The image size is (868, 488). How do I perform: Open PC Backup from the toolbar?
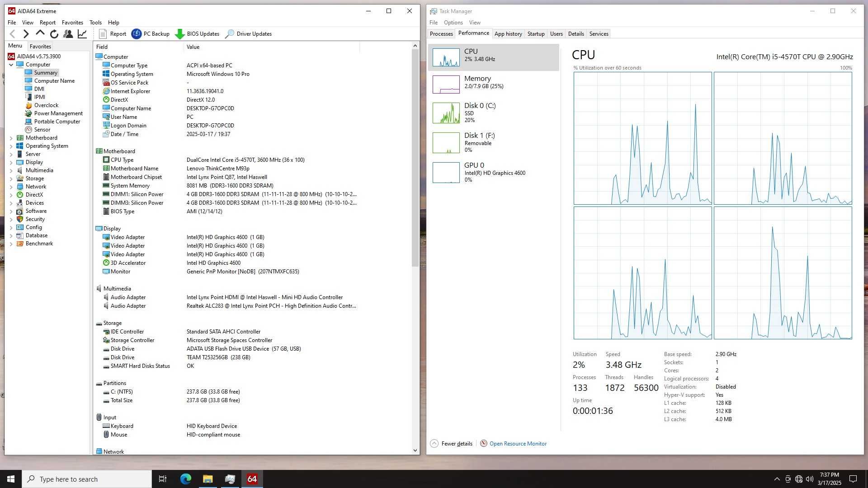coord(150,34)
